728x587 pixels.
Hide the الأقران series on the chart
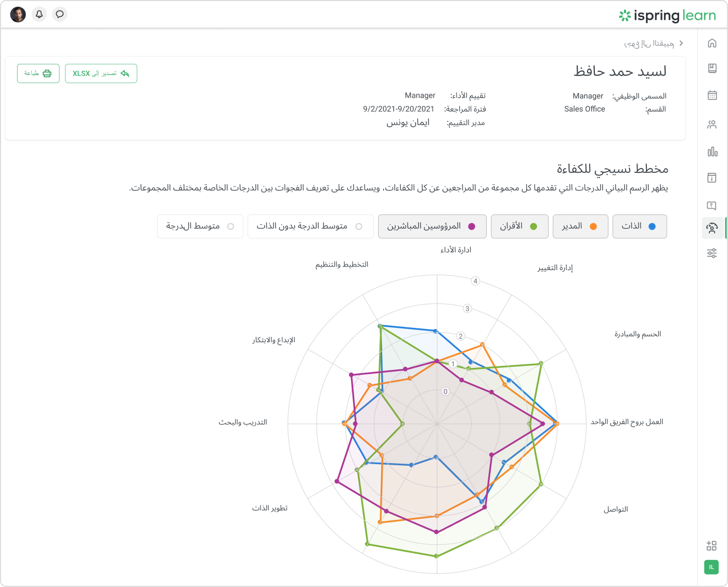click(x=519, y=226)
